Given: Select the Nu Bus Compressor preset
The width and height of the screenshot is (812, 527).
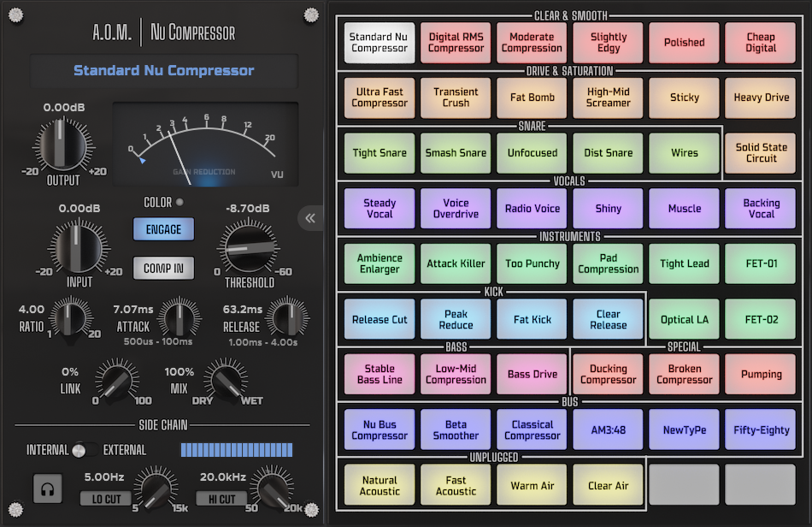Looking at the screenshot, I should [380, 429].
